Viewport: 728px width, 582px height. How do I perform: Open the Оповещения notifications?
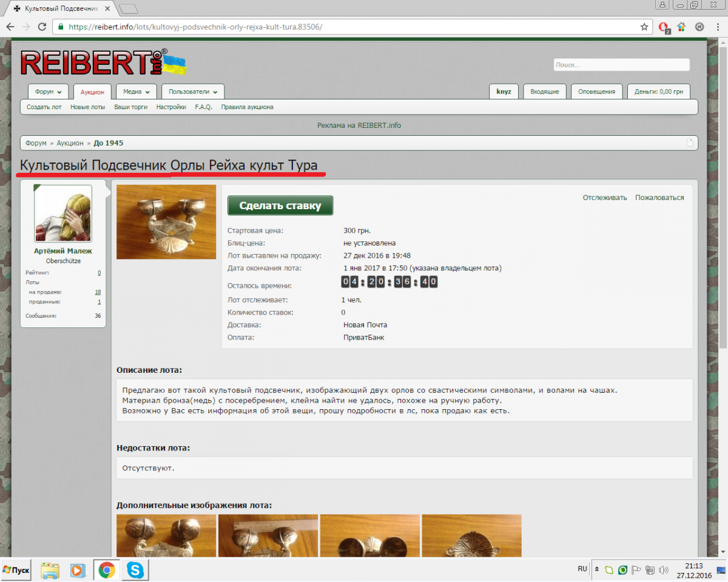click(596, 92)
